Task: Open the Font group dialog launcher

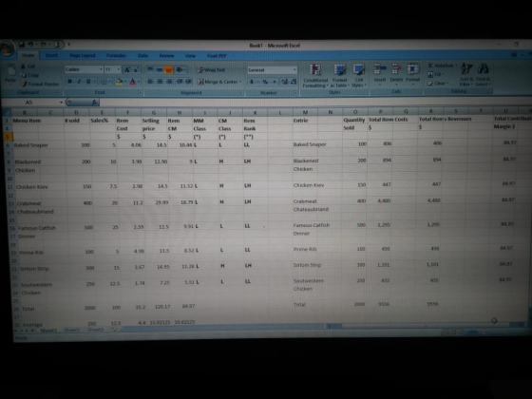Action: [x=140, y=92]
